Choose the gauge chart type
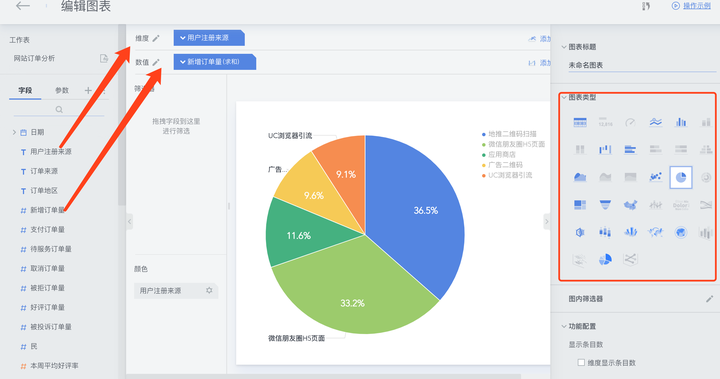This screenshot has height=379, width=720. (630, 122)
